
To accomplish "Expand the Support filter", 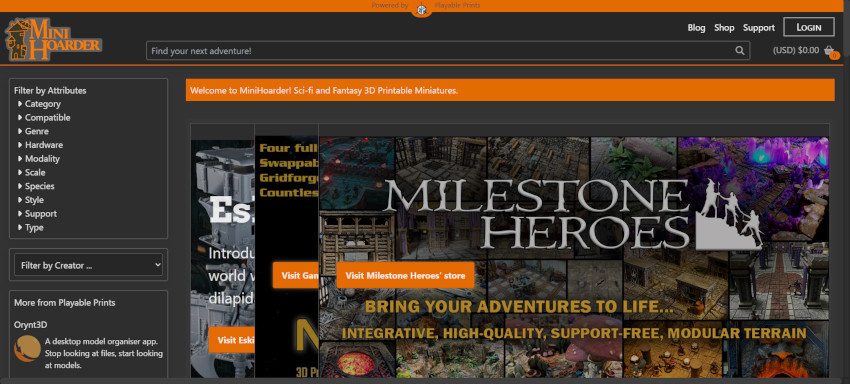I will (x=37, y=214).
